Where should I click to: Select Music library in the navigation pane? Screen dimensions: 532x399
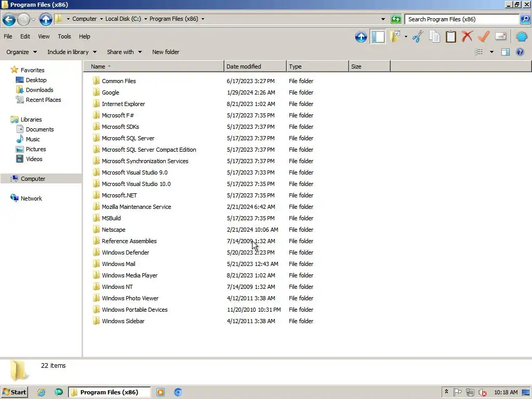click(33, 139)
